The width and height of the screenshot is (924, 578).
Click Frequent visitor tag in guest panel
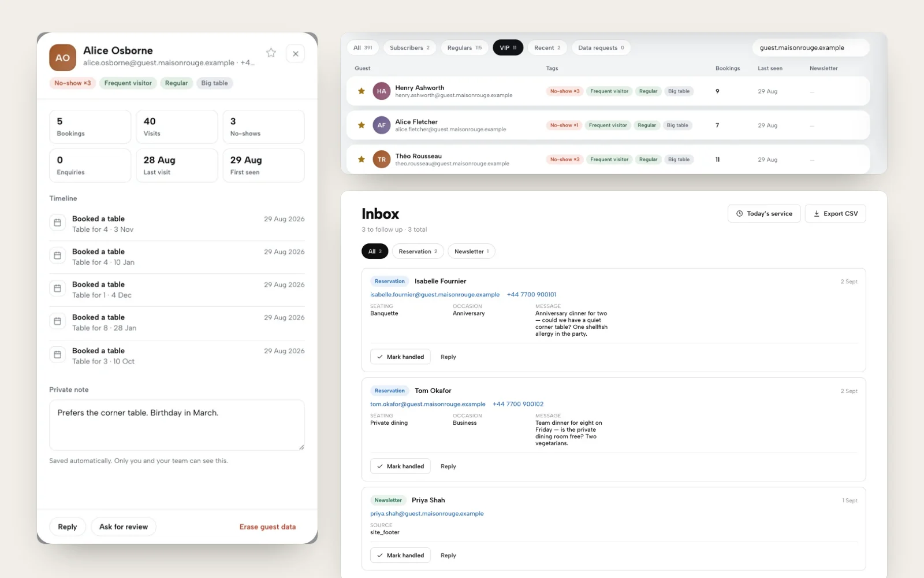(x=128, y=83)
